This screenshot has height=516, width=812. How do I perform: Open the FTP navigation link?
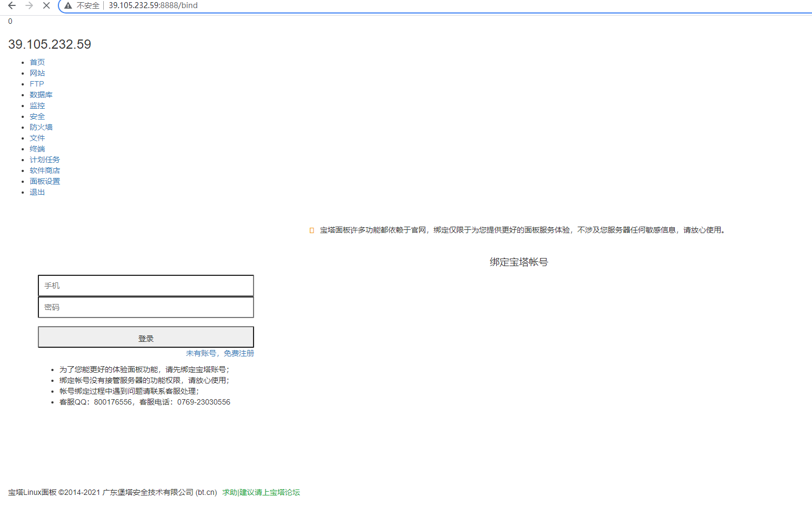pos(37,84)
